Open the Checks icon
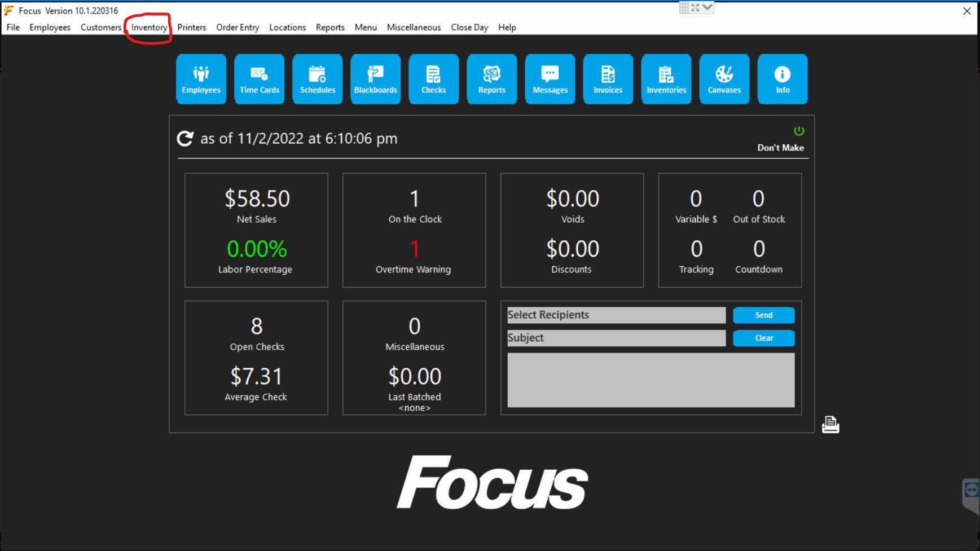 click(433, 79)
